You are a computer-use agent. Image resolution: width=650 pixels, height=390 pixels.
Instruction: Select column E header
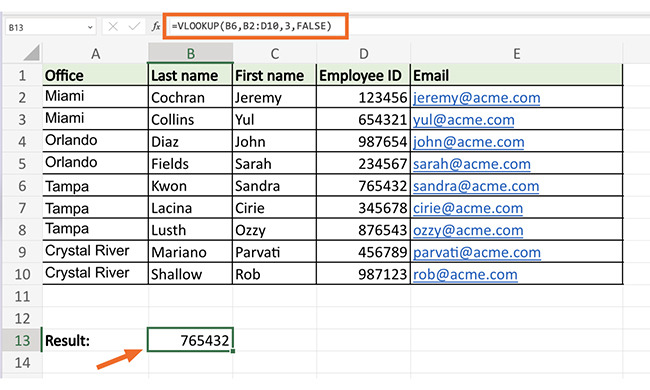pos(517,53)
